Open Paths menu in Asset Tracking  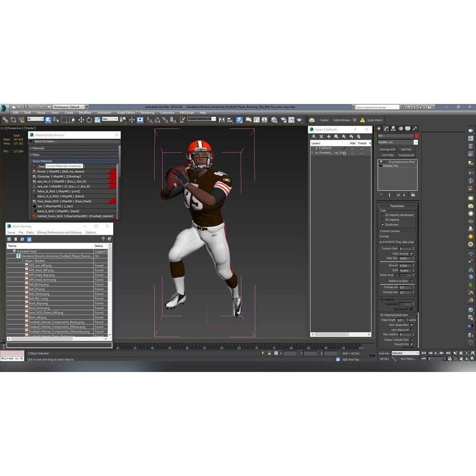point(30,233)
